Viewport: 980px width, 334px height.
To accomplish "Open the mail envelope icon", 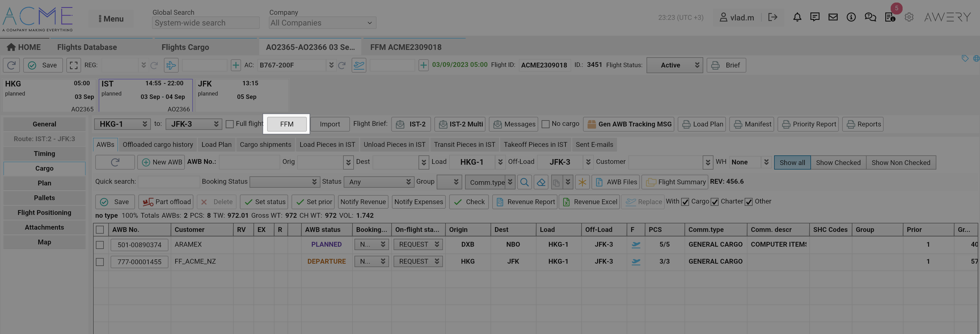I will click(833, 17).
